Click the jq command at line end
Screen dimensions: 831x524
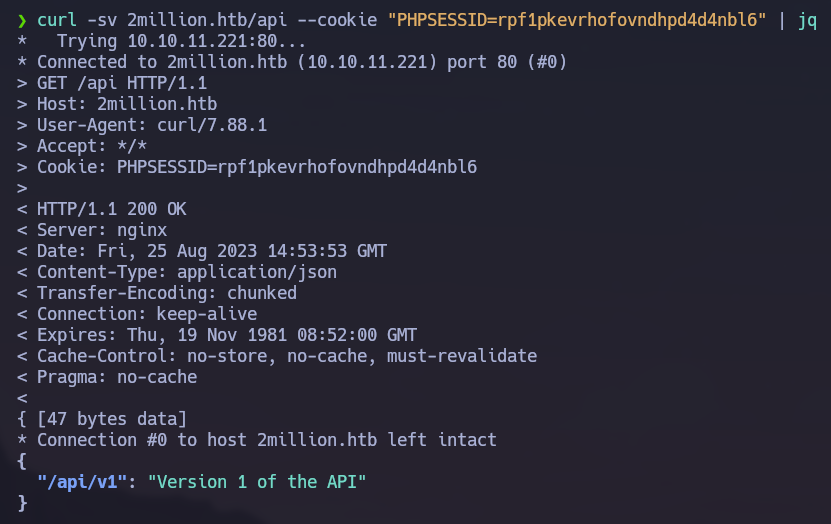pos(807,21)
